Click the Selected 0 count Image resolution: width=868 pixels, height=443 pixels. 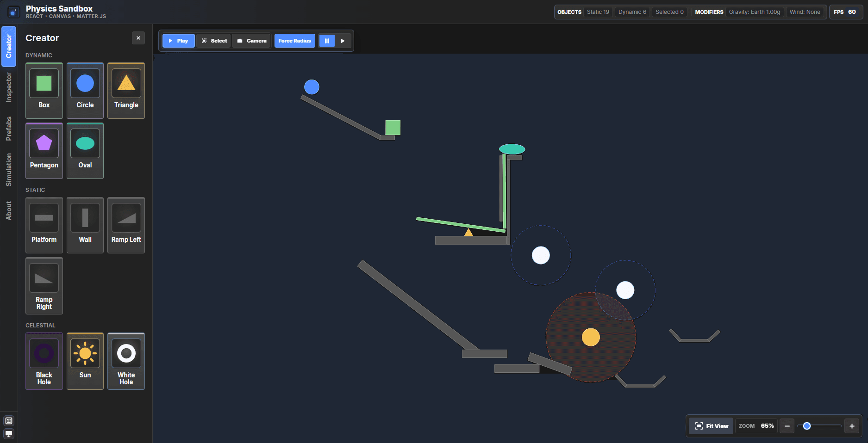pyautogui.click(x=669, y=12)
